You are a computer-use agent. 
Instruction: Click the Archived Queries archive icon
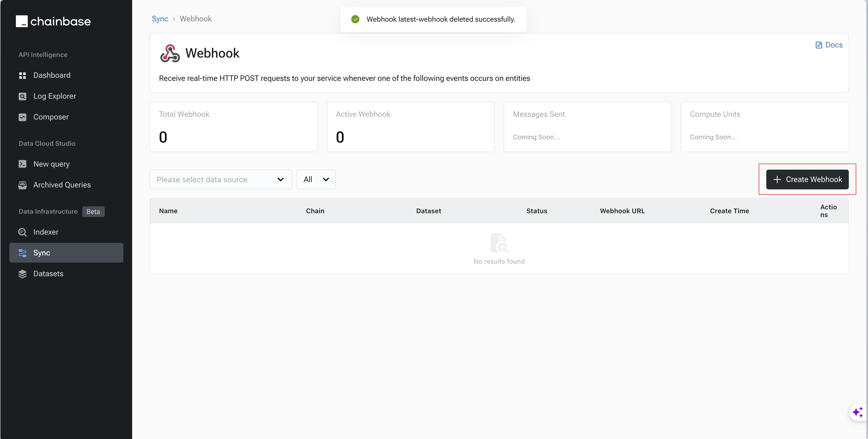pos(22,185)
